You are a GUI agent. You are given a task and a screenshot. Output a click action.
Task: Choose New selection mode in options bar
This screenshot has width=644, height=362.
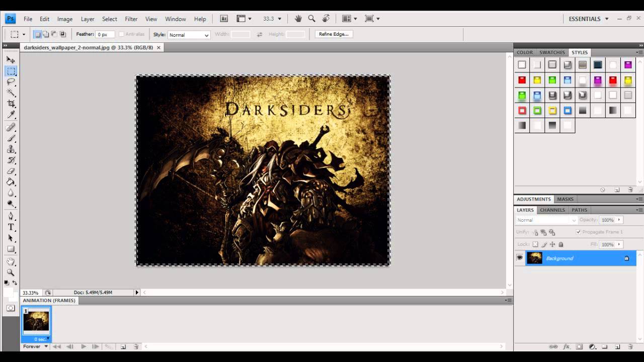(37, 34)
